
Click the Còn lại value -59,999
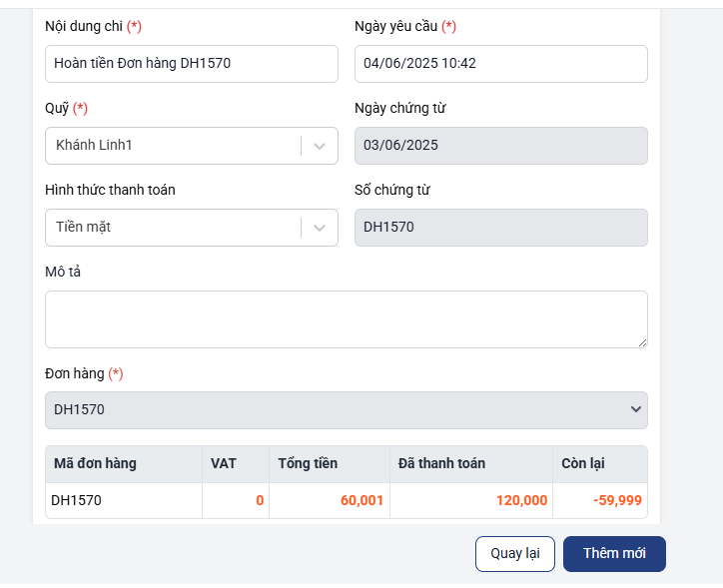pyautogui.click(x=617, y=500)
